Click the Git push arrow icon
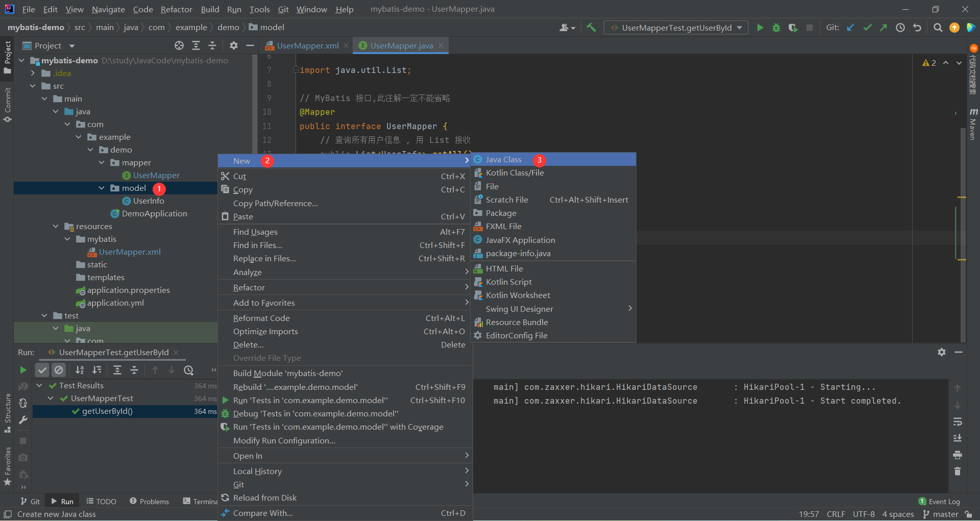Image resolution: width=980 pixels, height=521 pixels. tap(884, 28)
